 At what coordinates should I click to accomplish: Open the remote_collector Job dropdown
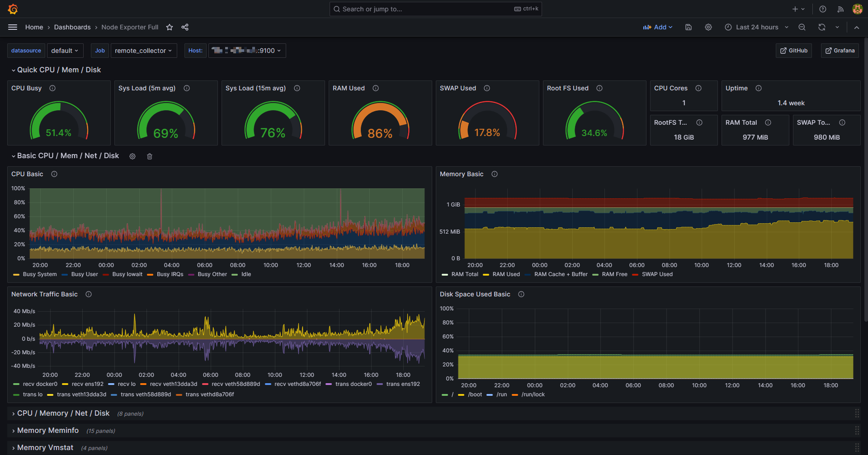pos(143,51)
